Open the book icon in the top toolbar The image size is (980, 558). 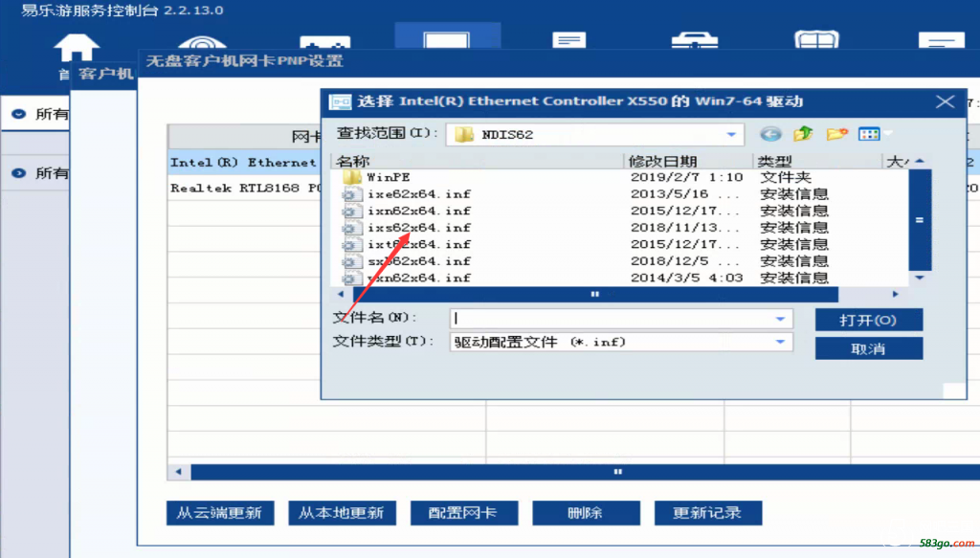[x=817, y=39]
